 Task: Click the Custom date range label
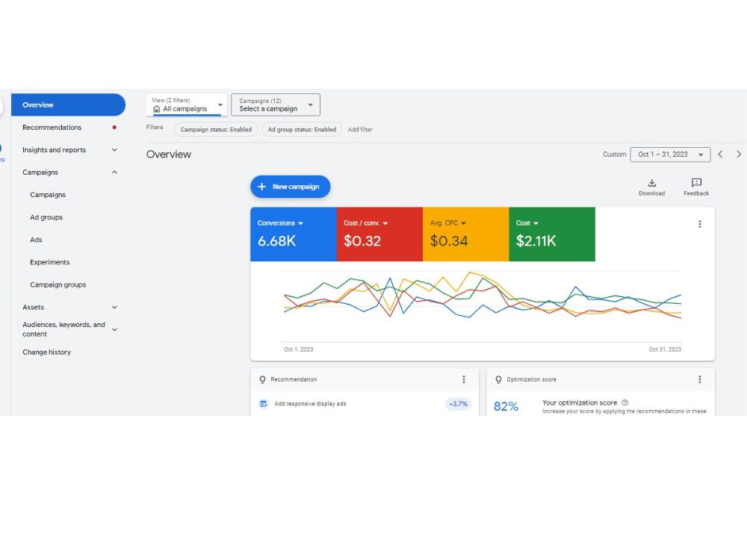615,155
